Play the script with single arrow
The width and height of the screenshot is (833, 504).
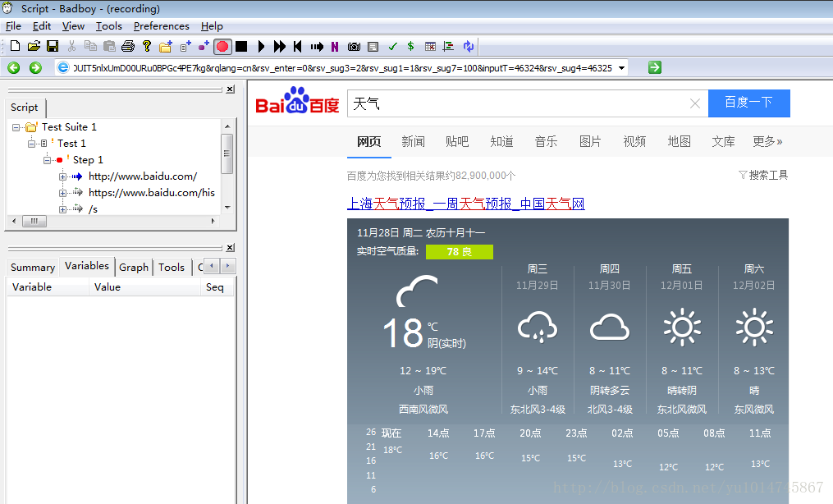pos(261,46)
